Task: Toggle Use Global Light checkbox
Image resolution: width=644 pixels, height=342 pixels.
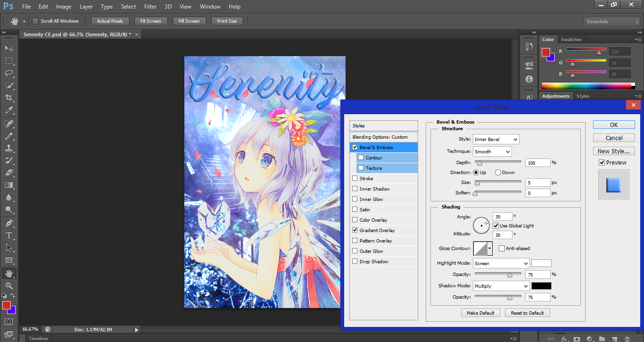Action: click(x=495, y=225)
